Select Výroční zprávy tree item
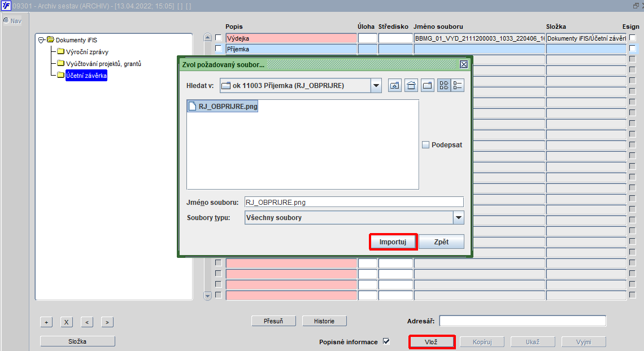The image size is (644, 351). coord(87,52)
